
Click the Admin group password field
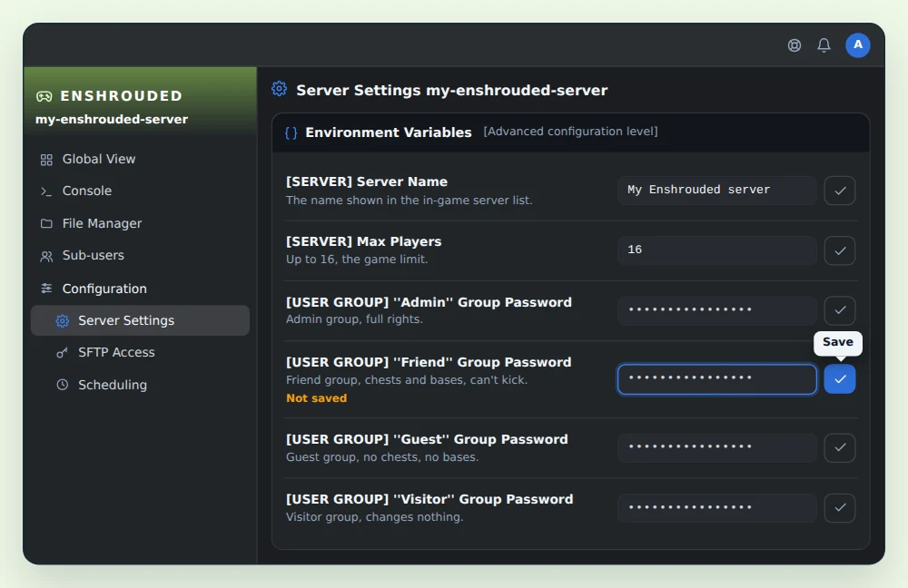pyautogui.click(x=717, y=310)
